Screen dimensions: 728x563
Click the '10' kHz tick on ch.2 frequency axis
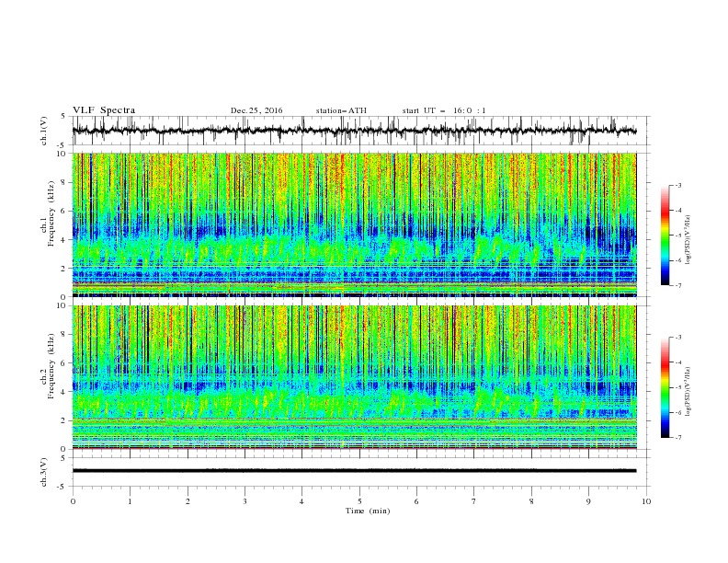pyautogui.click(x=62, y=305)
